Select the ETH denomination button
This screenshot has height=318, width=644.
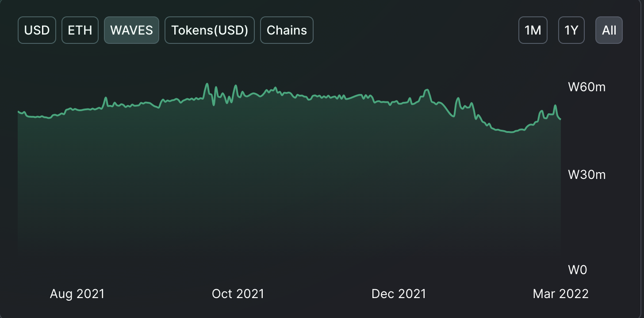point(80,30)
